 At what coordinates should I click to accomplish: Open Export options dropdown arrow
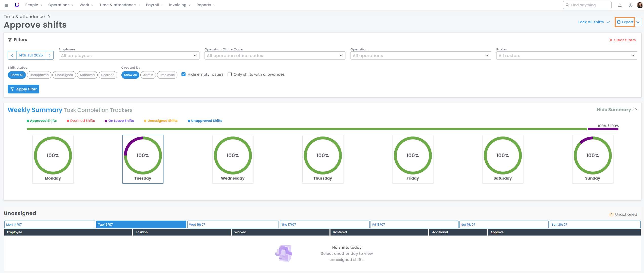(x=638, y=22)
